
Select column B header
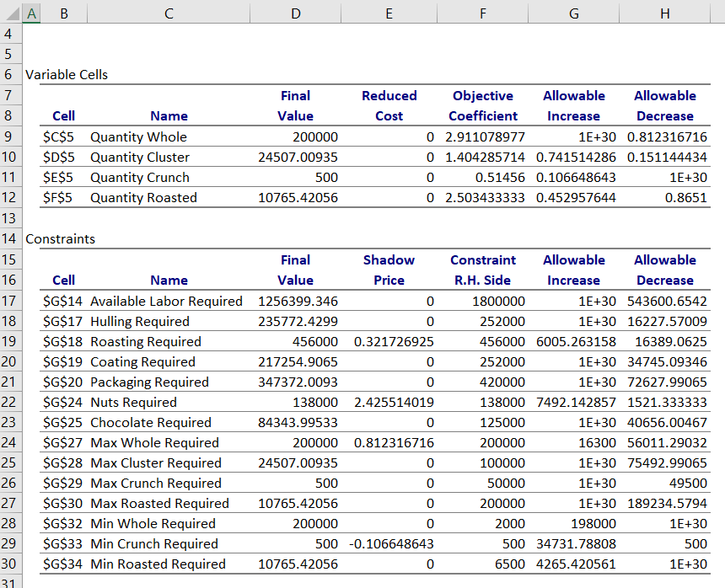pyautogui.click(x=63, y=13)
